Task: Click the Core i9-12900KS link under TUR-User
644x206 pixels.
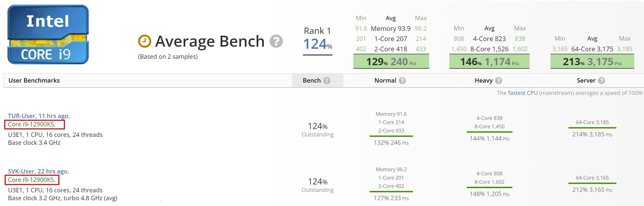Action: [32, 124]
